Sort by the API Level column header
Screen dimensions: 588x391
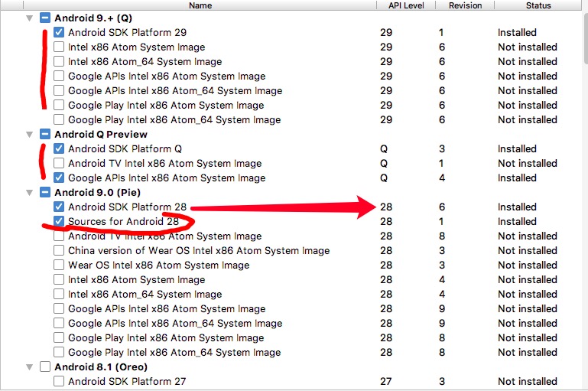tap(406, 5)
